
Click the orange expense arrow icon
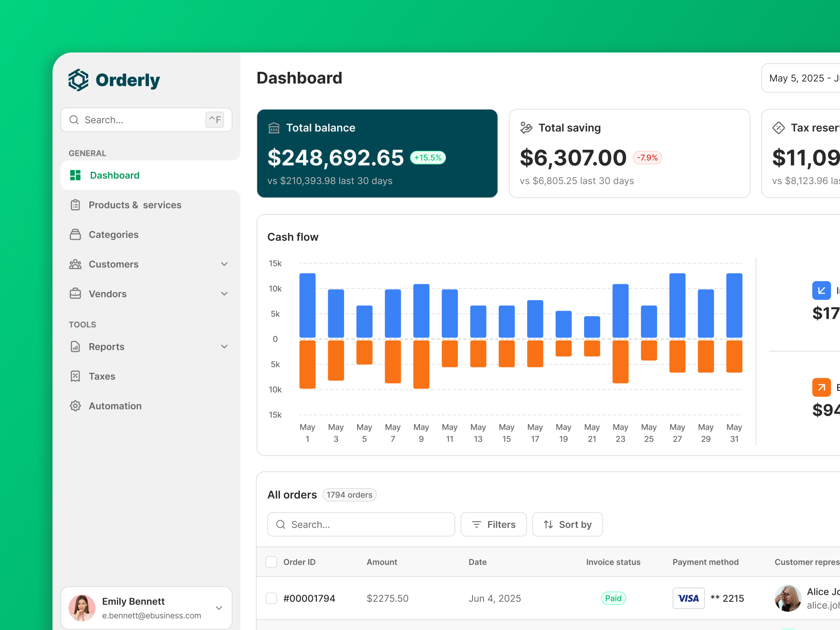pos(822,387)
